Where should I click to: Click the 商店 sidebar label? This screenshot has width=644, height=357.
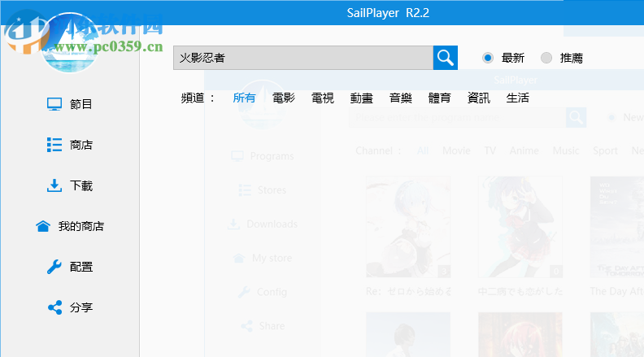81,145
